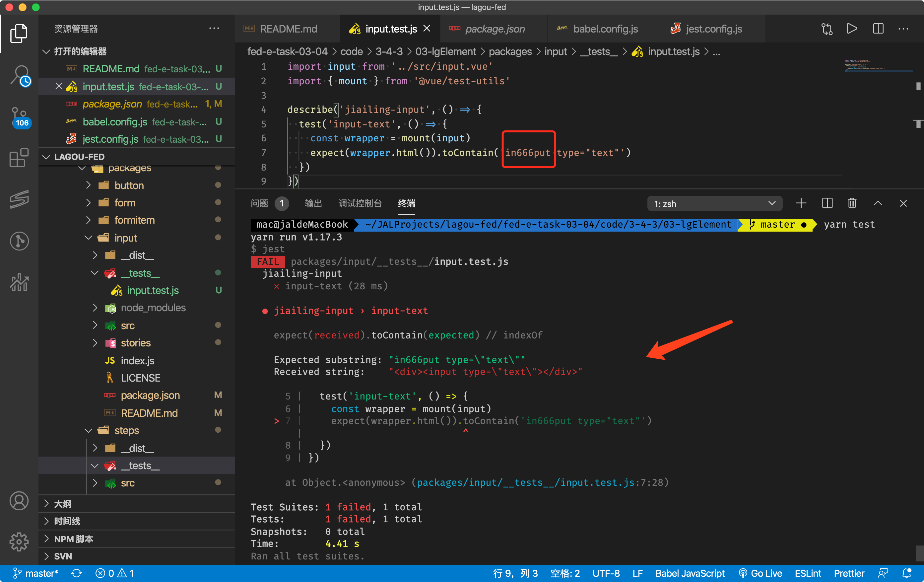Open Manage settings gear icon
The height and width of the screenshot is (582, 924).
[19, 542]
